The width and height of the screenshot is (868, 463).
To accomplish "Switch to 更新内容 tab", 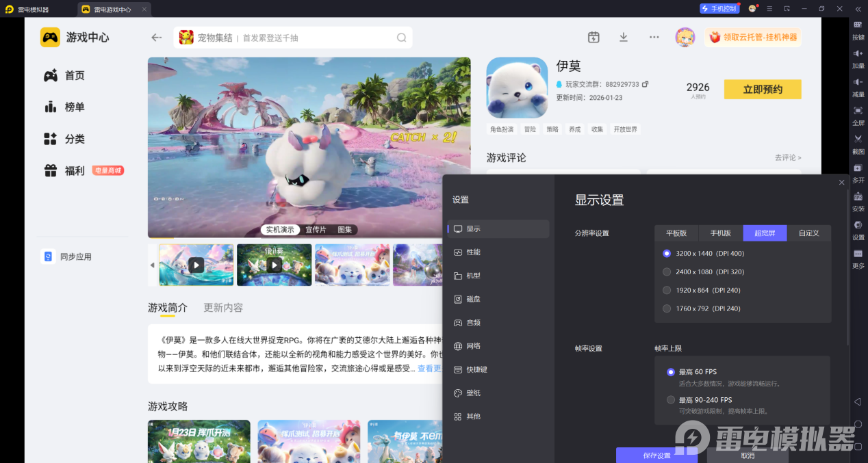I will [x=223, y=308].
